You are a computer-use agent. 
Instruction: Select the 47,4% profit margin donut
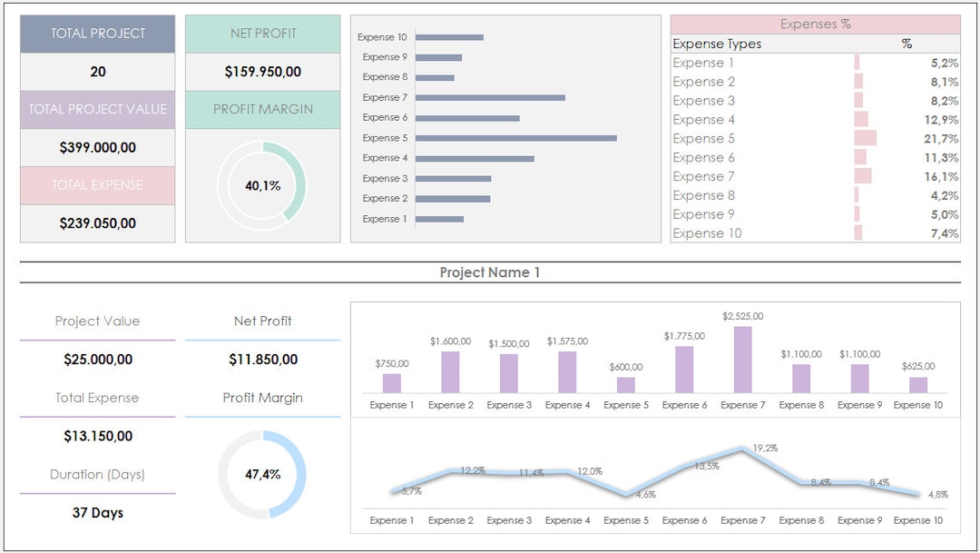click(x=262, y=473)
